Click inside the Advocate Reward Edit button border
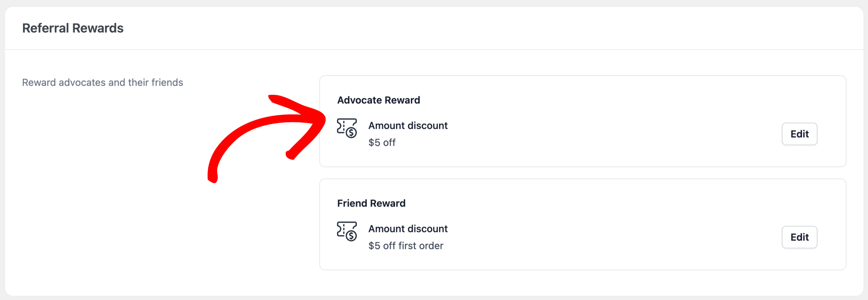The height and width of the screenshot is (300, 868). click(x=799, y=134)
